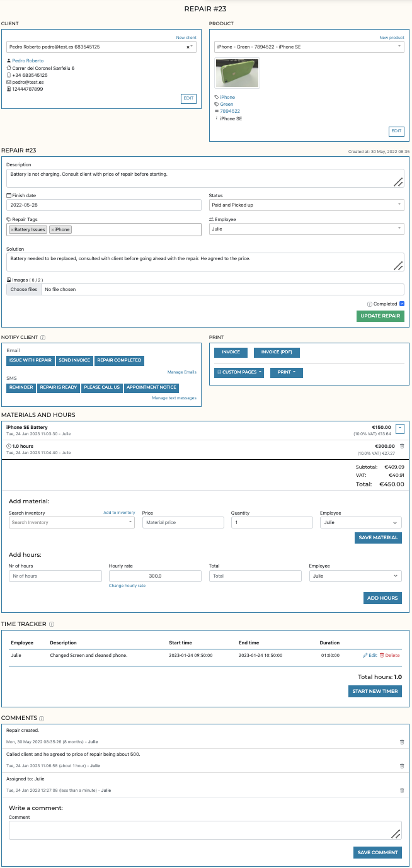Remove the iPhone SE Battery using the minus icon
This screenshot has height=868, width=412.
pyautogui.click(x=401, y=428)
